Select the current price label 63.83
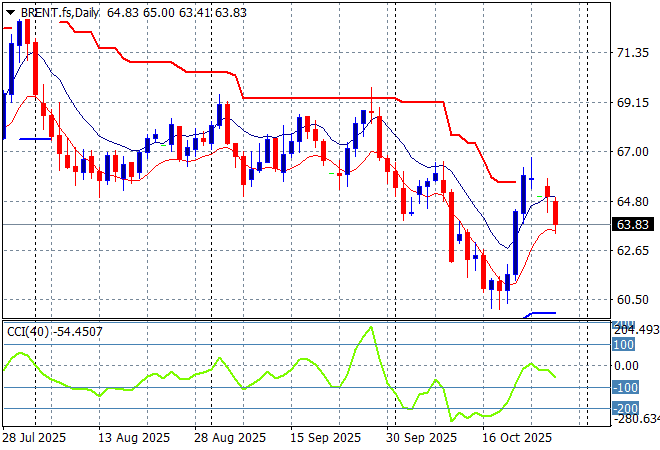660x450 pixels. coord(633,225)
